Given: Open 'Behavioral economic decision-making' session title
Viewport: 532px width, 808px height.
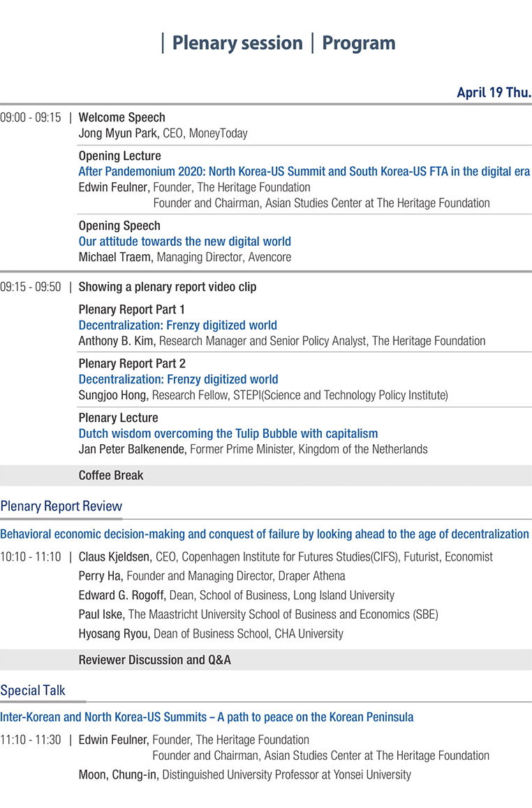Looking at the screenshot, I should click(265, 534).
